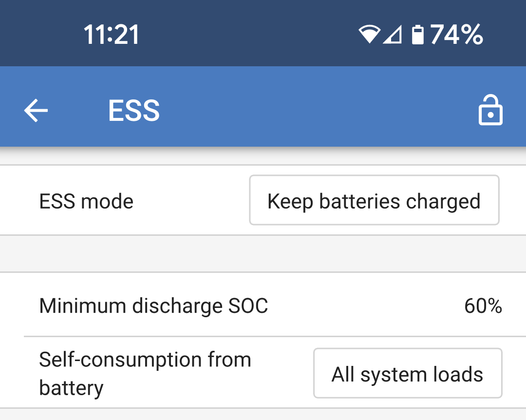Tap the gray spacer below ESS mode
The width and height of the screenshot is (526, 420).
tap(263, 253)
